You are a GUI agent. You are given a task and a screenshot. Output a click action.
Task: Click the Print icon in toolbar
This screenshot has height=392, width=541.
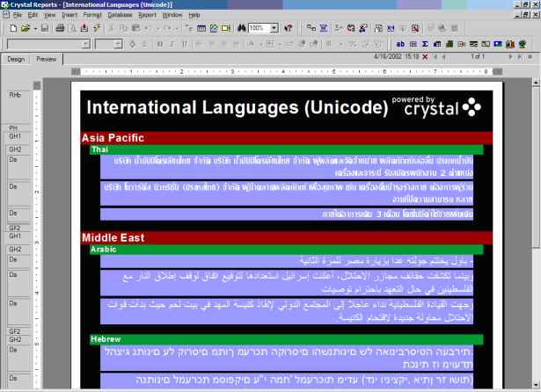60,28
